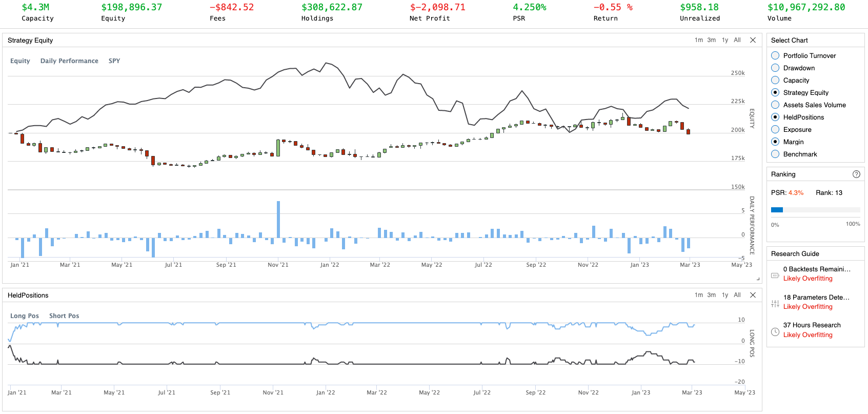Set Strategy Equity range to 1y
Viewport: 868px width, 414px height.
point(725,40)
